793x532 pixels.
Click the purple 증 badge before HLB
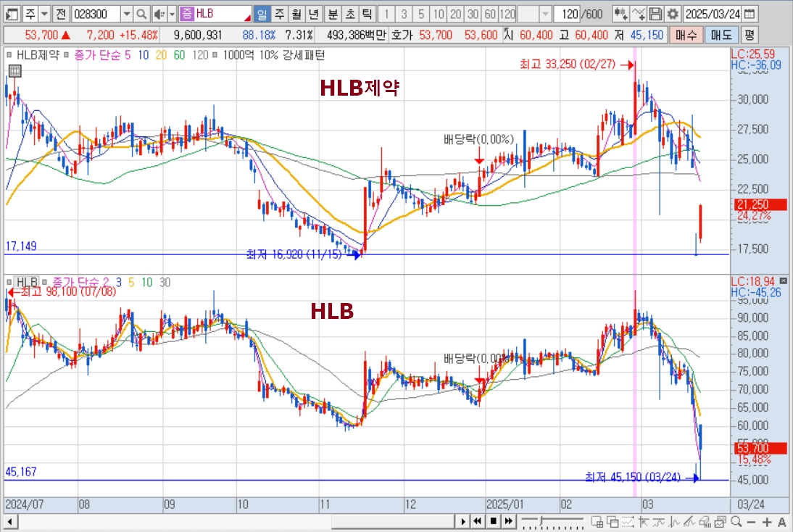[x=186, y=14]
